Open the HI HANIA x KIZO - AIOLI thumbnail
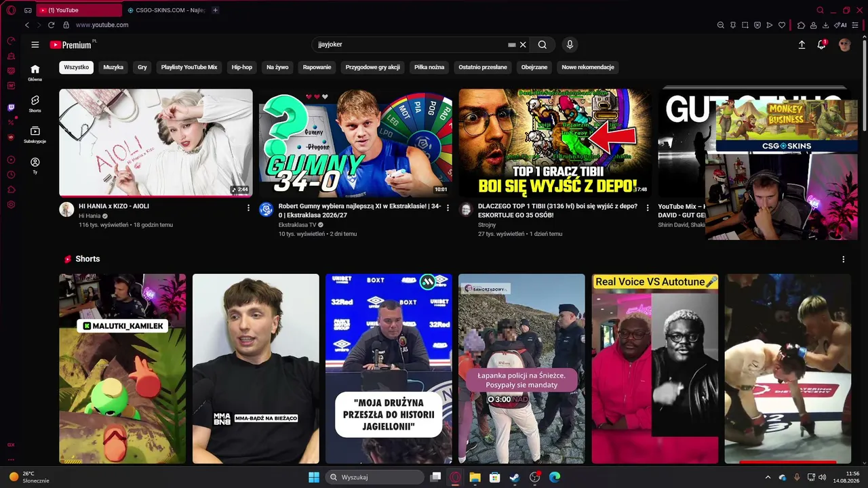The width and height of the screenshot is (868, 488). click(156, 143)
